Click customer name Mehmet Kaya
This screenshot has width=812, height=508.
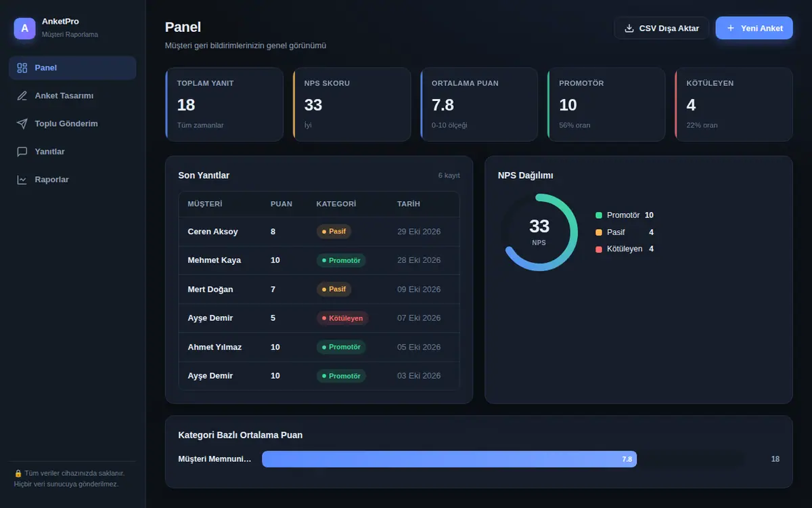coord(214,260)
